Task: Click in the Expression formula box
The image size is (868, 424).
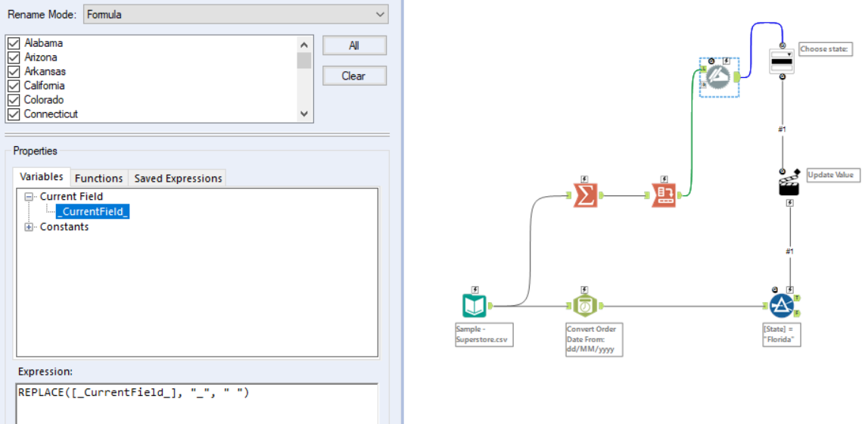Action: [197, 403]
